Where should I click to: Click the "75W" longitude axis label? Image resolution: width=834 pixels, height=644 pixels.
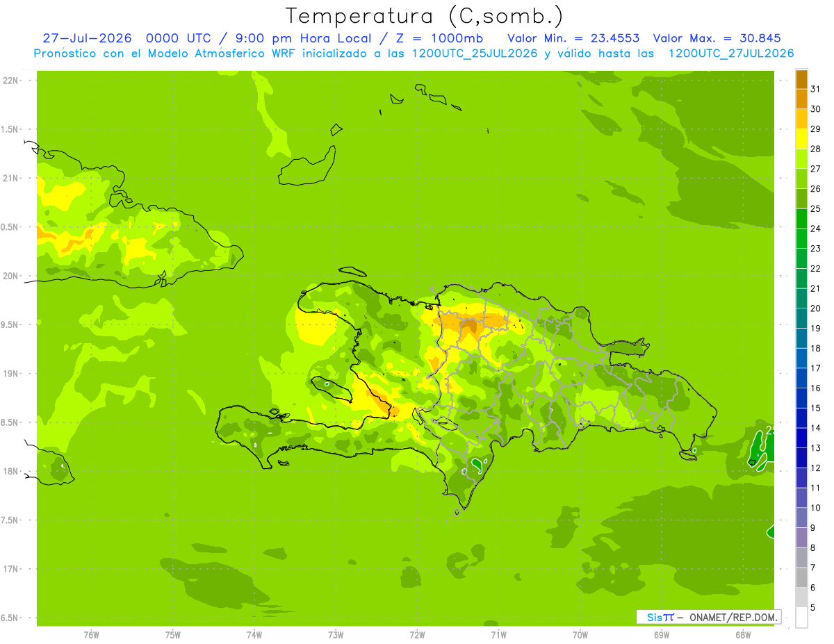click(173, 635)
